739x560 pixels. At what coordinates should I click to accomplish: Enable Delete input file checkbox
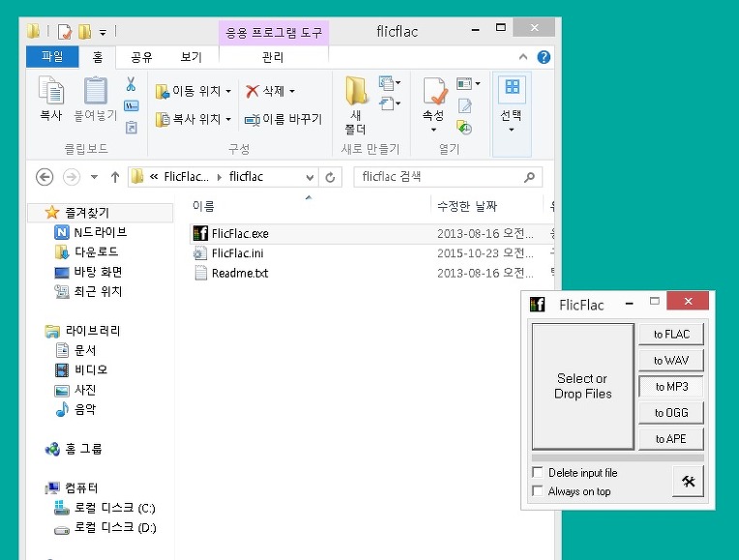(x=538, y=473)
